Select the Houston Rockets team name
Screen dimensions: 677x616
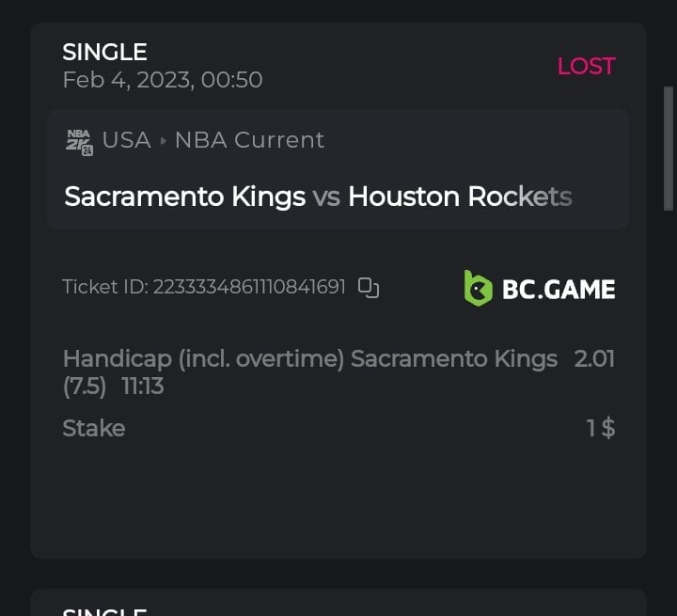460,197
